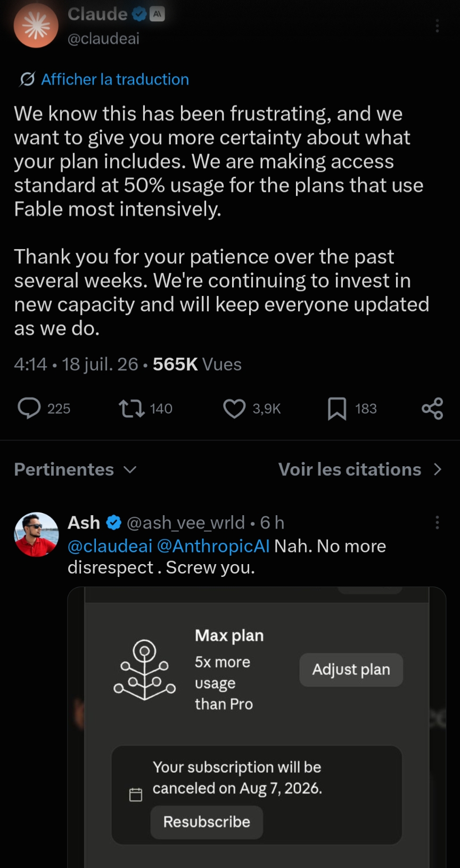Open the @claudeai mention in Ash's reply
460x868 pixels.
[110, 546]
